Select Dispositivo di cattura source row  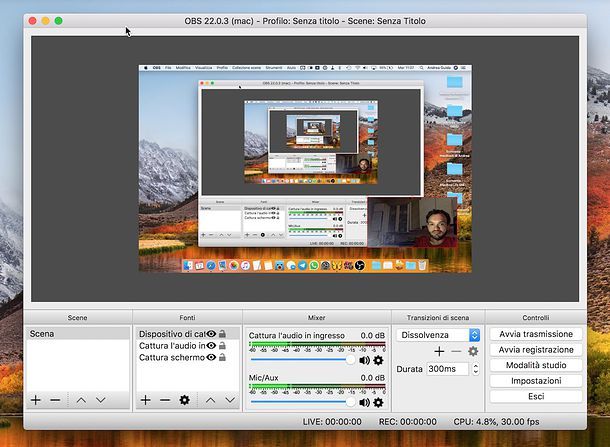(187, 334)
